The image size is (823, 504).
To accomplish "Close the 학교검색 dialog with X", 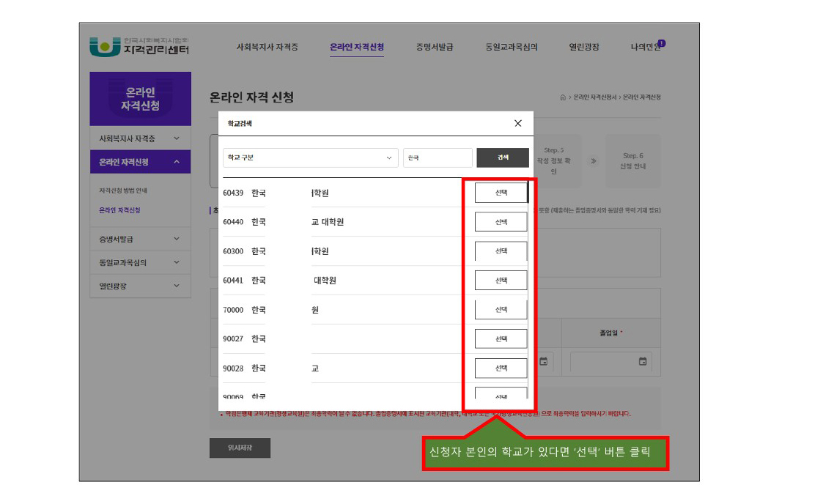I will pyautogui.click(x=518, y=123).
